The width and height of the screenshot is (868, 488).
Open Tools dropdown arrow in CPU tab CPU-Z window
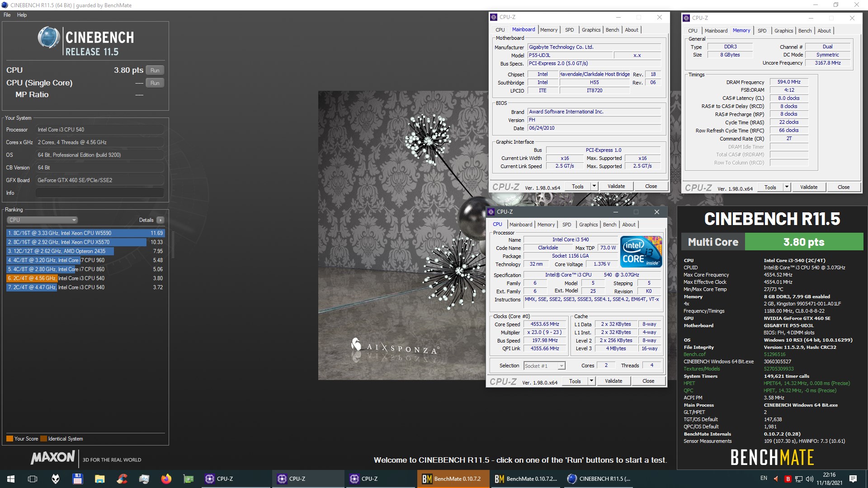click(x=591, y=381)
